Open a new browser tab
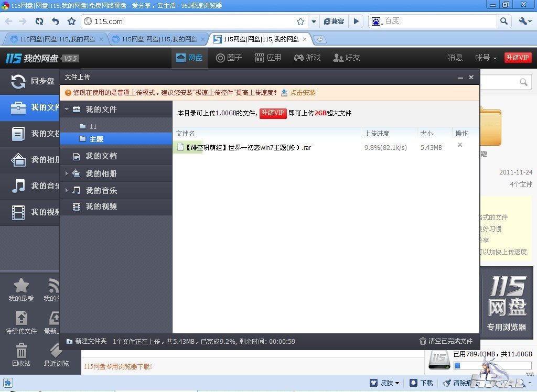The height and width of the screenshot is (392, 537). click(319, 39)
